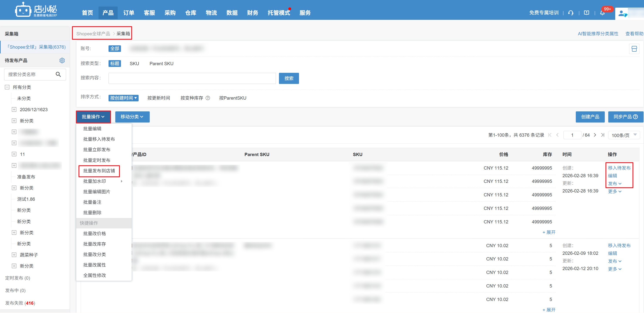
Task: Click the magnifier icon in category search
Action: coord(58,74)
